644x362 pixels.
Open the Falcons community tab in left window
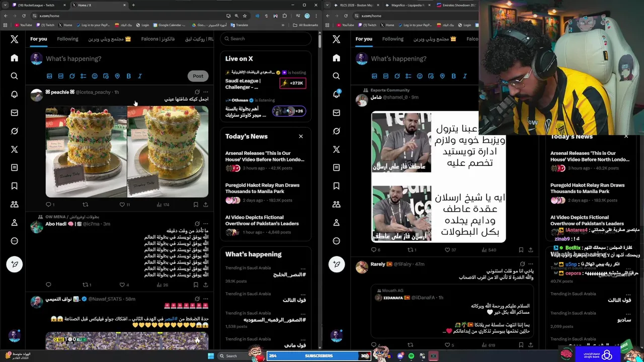158,39
